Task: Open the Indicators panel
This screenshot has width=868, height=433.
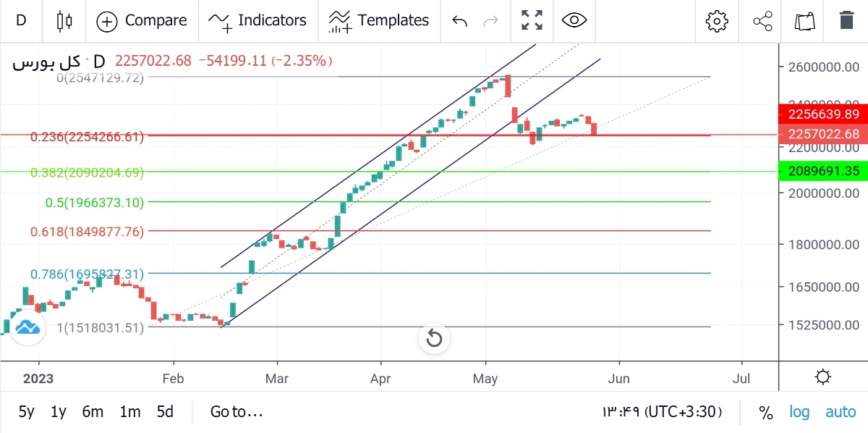Action: pos(258,20)
